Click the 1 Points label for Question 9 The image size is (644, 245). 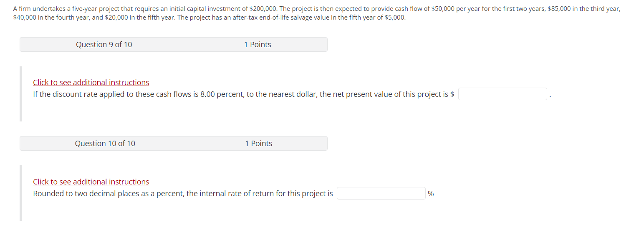[x=258, y=44]
